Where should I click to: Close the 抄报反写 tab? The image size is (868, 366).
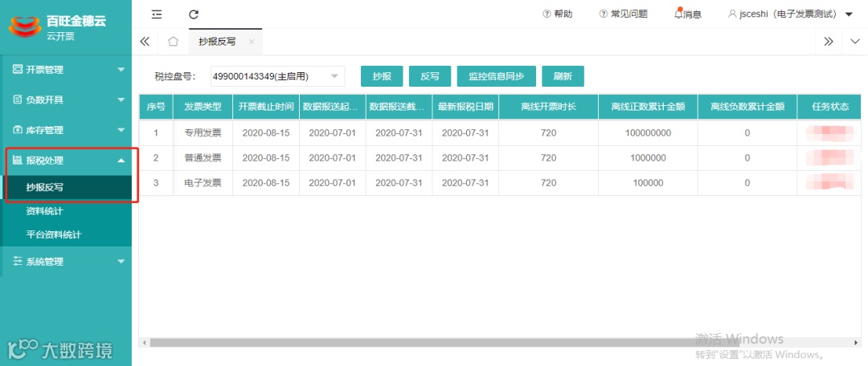(252, 42)
